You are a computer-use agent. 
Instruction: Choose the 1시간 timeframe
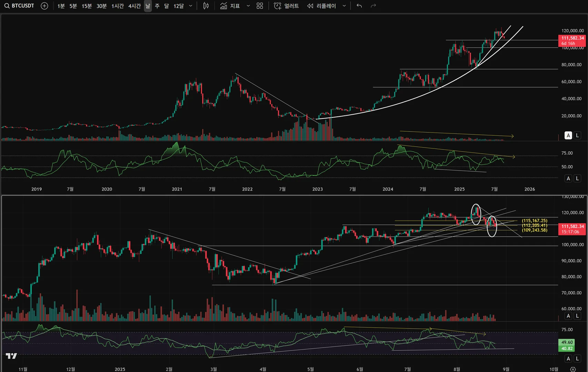pyautogui.click(x=118, y=6)
